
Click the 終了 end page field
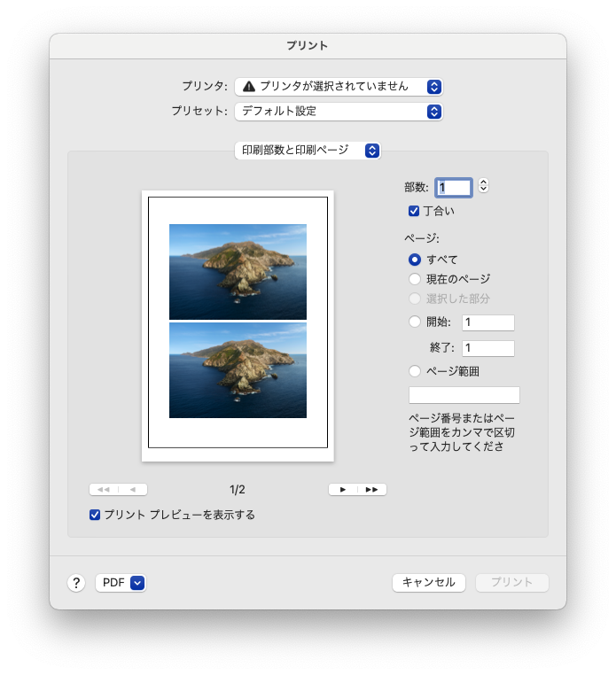(x=488, y=348)
